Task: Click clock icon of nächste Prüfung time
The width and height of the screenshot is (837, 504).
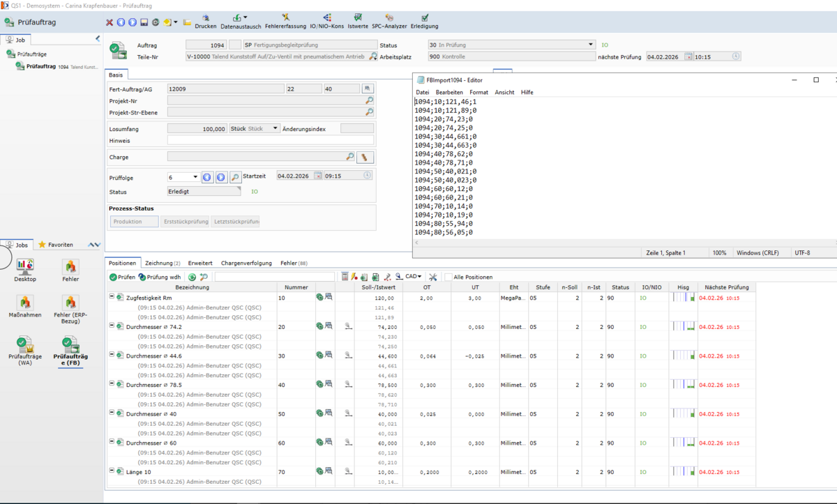Action: point(736,56)
